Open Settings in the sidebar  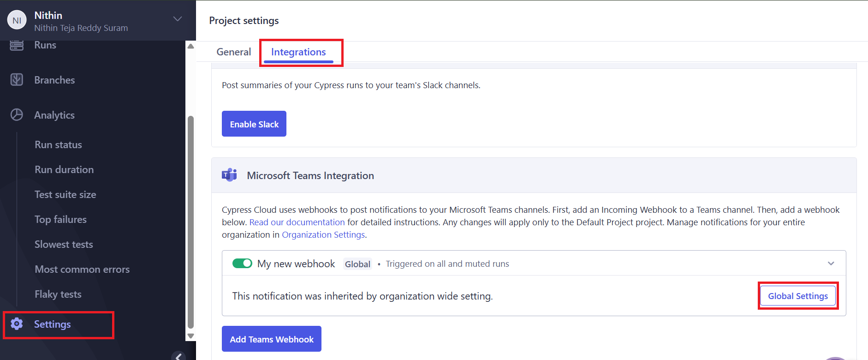(53, 324)
